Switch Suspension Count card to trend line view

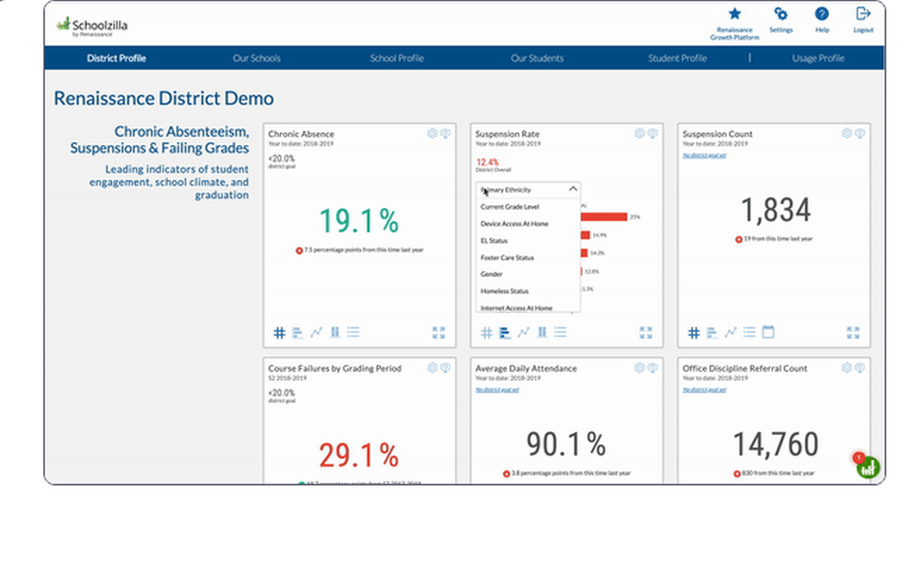[731, 333]
